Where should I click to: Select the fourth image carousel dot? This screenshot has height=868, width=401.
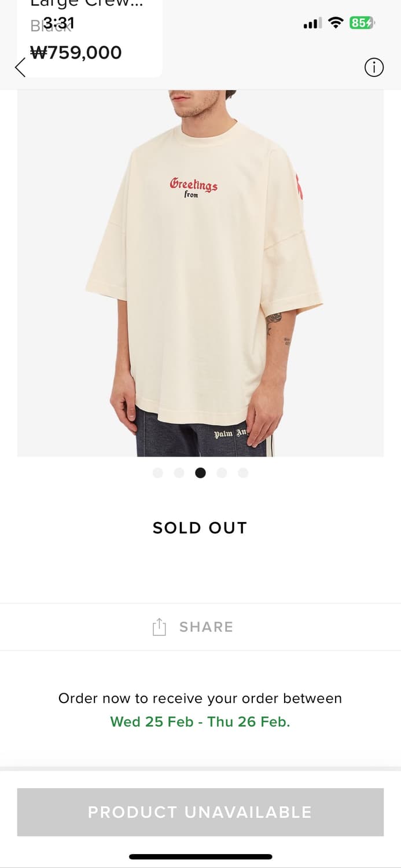(222, 473)
